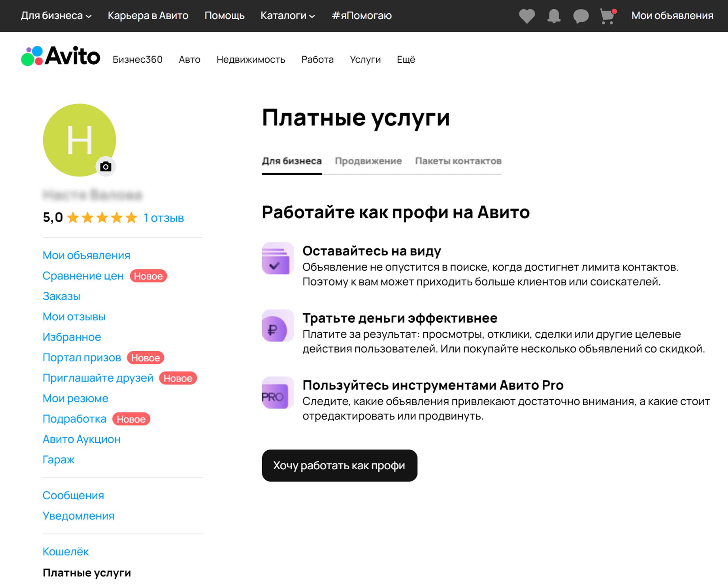Screen dimensions: 728x585
Task: Switch to the Продвижение tab
Action: (368, 161)
